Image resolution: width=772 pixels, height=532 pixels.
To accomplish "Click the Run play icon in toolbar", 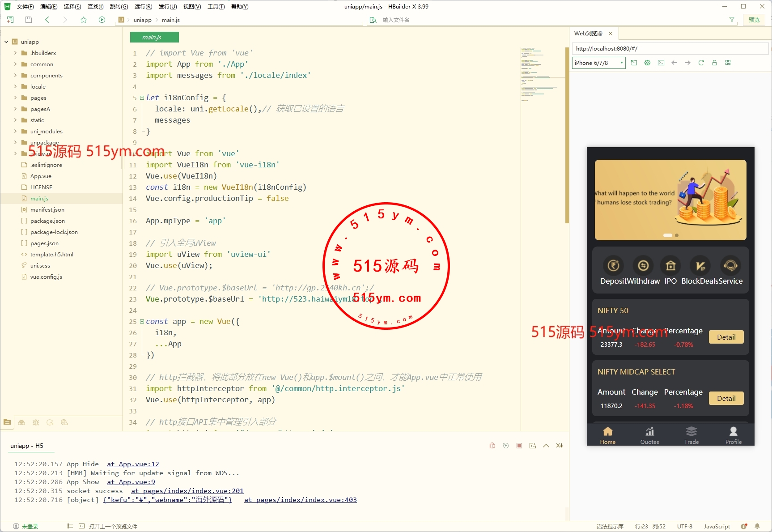I will tap(102, 20).
